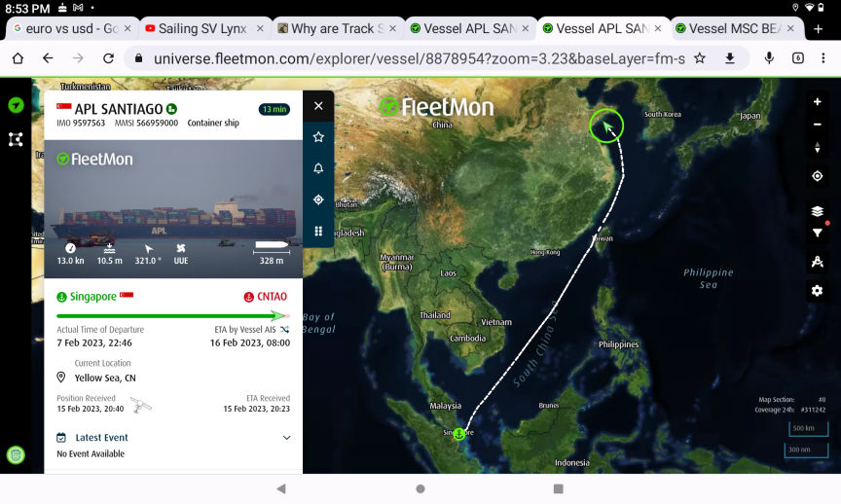This screenshot has height=504, width=841.
Task: Open map layers selector
Action: coord(817,212)
